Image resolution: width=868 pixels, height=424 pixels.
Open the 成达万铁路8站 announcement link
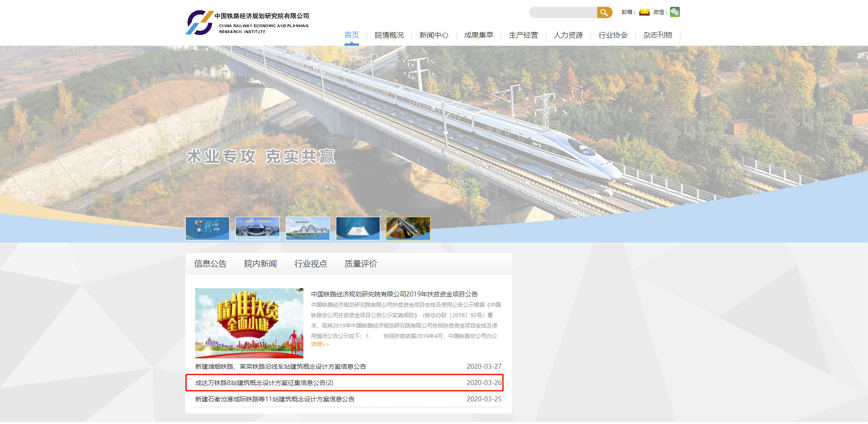pos(264,383)
